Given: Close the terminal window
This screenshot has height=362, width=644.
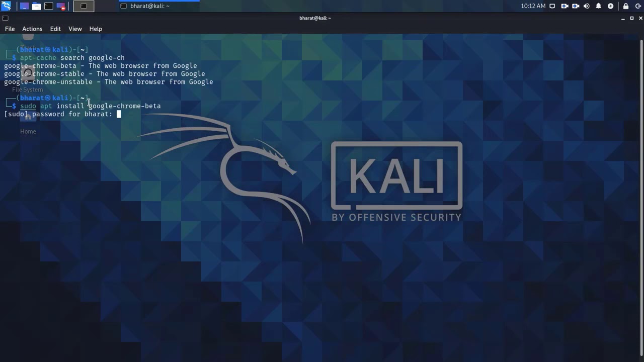Looking at the screenshot, I should (x=640, y=18).
